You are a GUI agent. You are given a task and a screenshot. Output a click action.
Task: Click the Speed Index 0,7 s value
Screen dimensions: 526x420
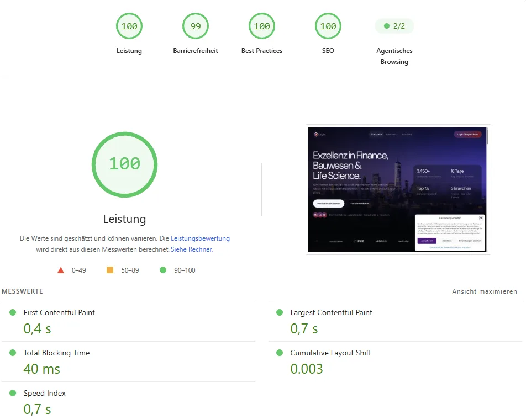[x=37, y=410]
